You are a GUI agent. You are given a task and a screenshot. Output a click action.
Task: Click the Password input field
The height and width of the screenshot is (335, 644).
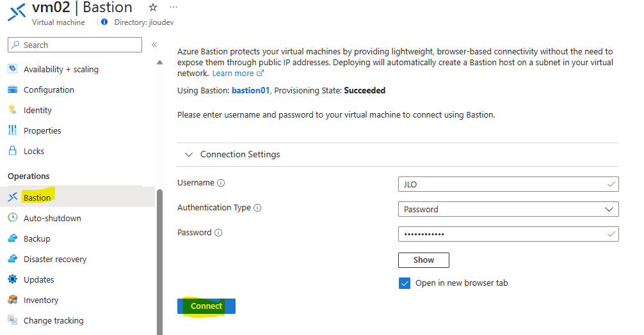pos(508,234)
